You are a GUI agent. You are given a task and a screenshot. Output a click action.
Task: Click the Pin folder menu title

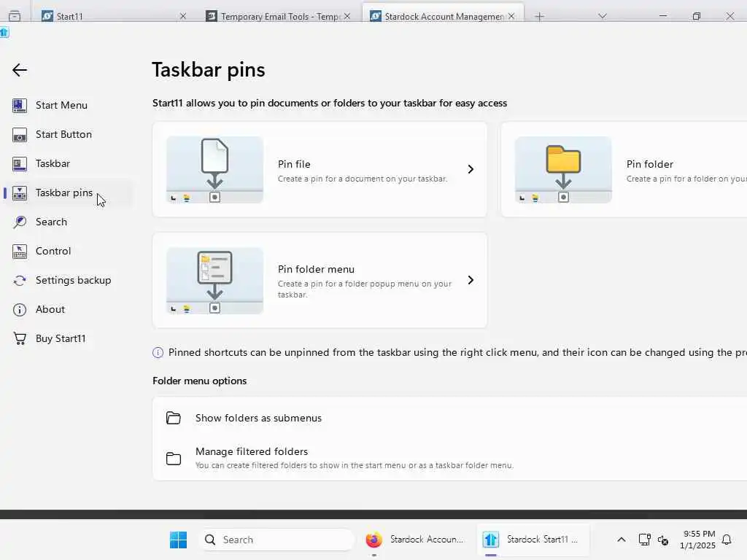tap(316, 270)
